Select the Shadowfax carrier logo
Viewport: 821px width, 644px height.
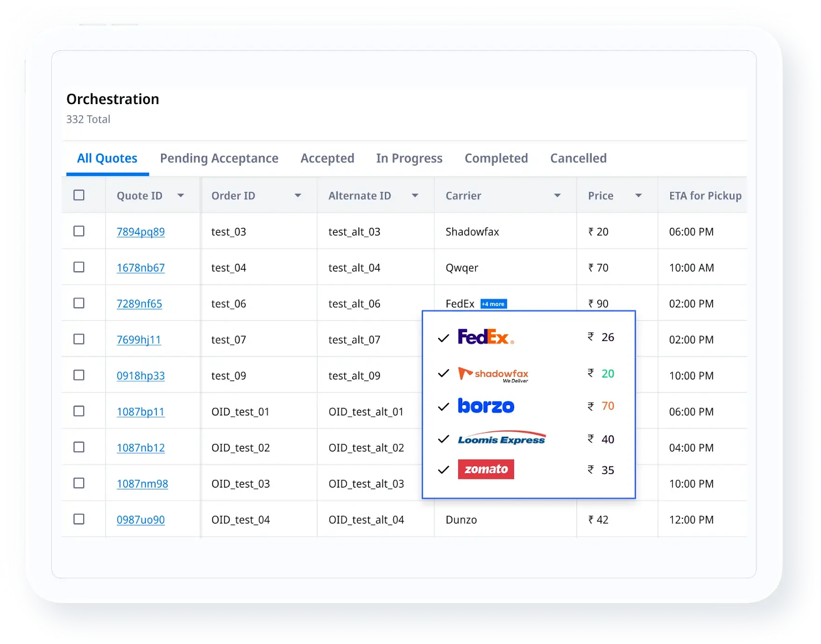(494, 374)
